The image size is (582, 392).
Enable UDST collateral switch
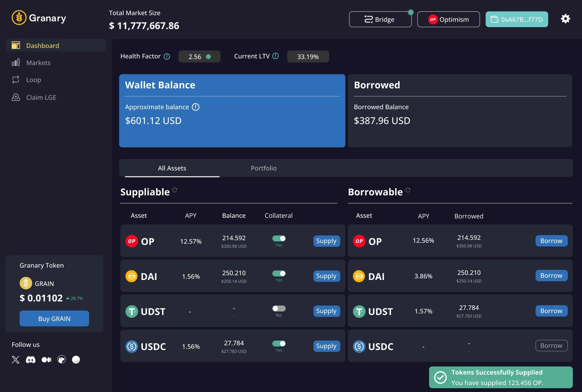279,308
